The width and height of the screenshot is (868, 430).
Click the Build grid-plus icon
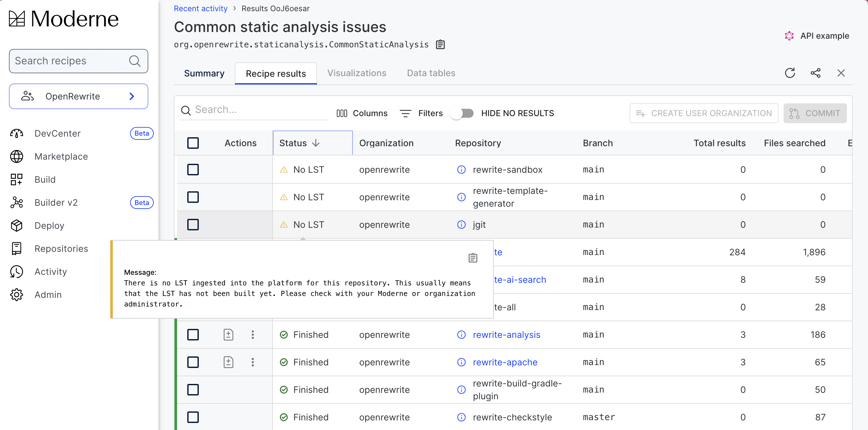point(17,179)
